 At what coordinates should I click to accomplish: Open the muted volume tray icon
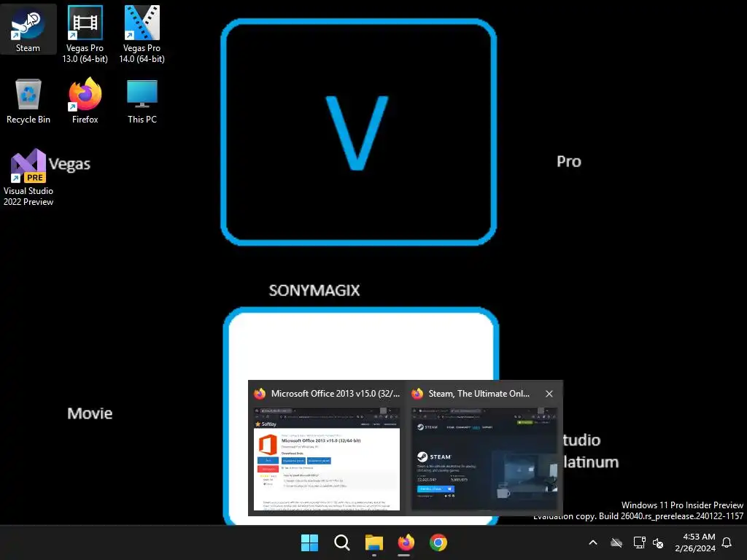point(658,542)
